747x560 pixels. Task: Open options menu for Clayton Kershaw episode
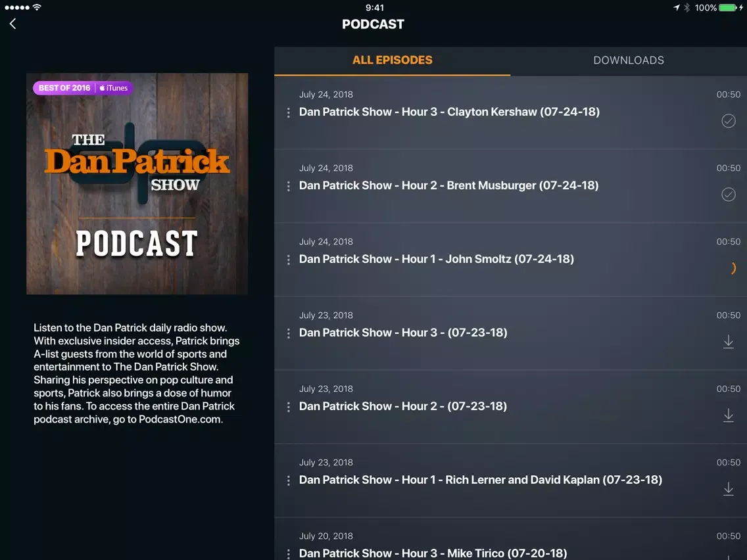(288, 113)
